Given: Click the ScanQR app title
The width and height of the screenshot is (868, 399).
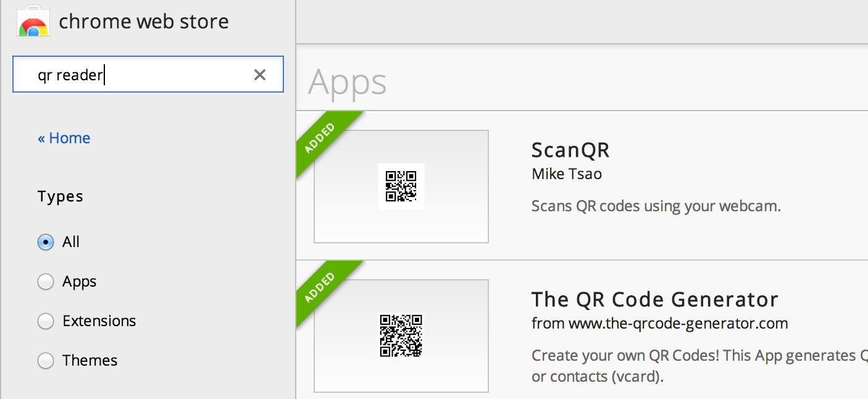Looking at the screenshot, I should (570, 150).
